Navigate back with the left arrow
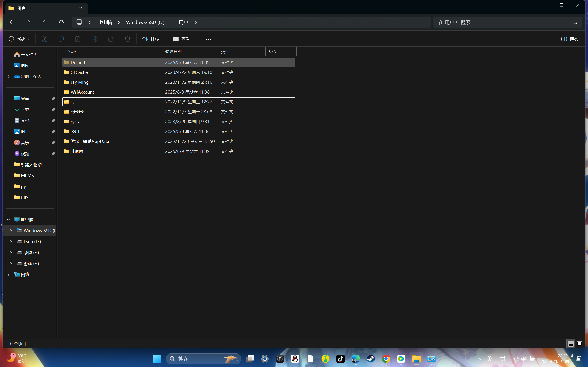The width and height of the screenshot is (588, 367). point(12,22)
